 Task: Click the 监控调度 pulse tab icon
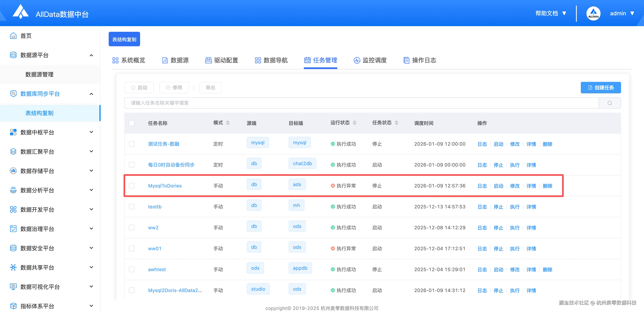[357, 60]
